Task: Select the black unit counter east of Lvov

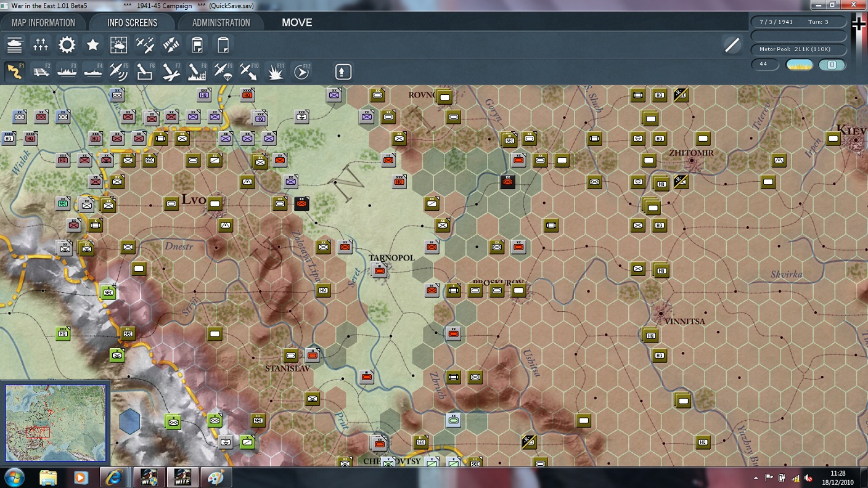Action: 301,203
